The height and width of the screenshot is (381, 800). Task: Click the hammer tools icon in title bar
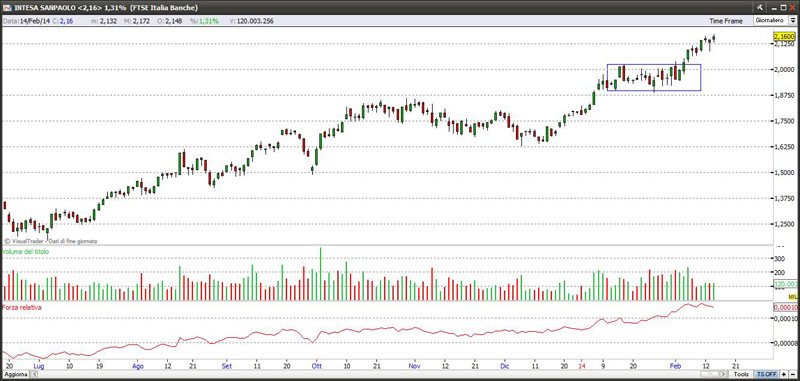tap(760, 8)
